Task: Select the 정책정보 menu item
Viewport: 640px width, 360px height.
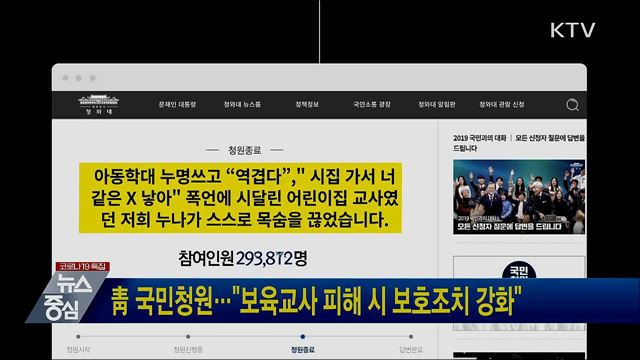Action: [x=307, y=104]
